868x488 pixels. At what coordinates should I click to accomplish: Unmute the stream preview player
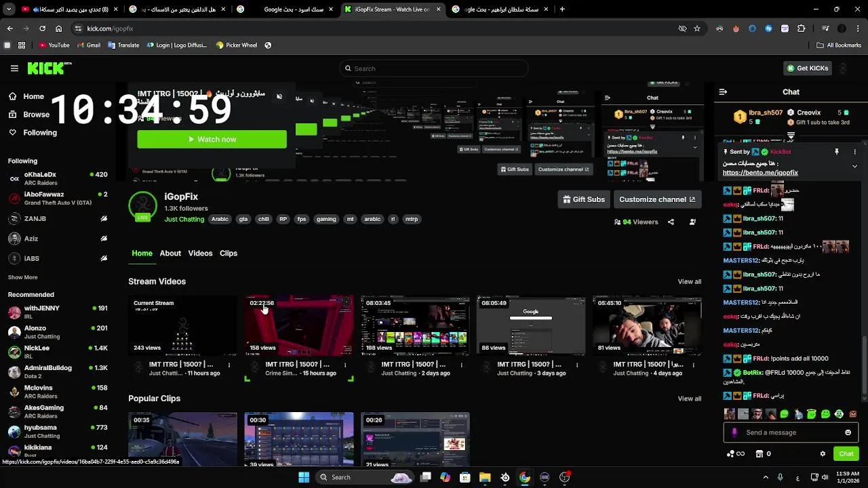(279, 97)
